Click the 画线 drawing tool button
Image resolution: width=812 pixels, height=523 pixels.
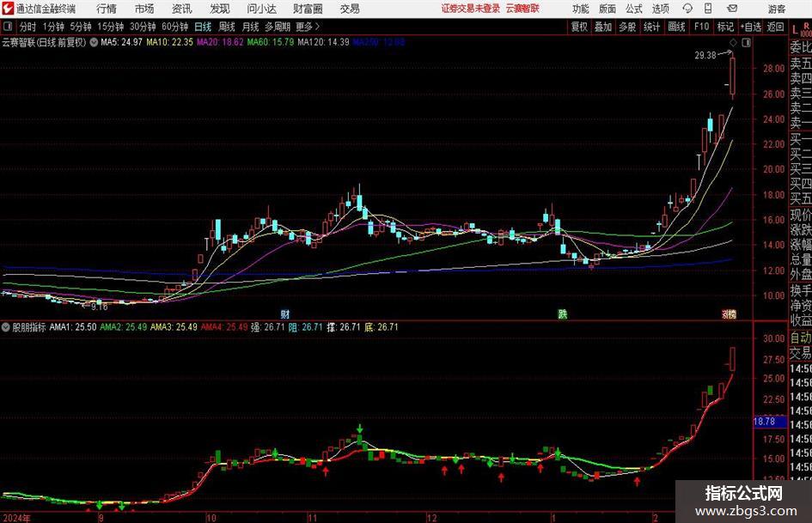click(x=676, y=27)
